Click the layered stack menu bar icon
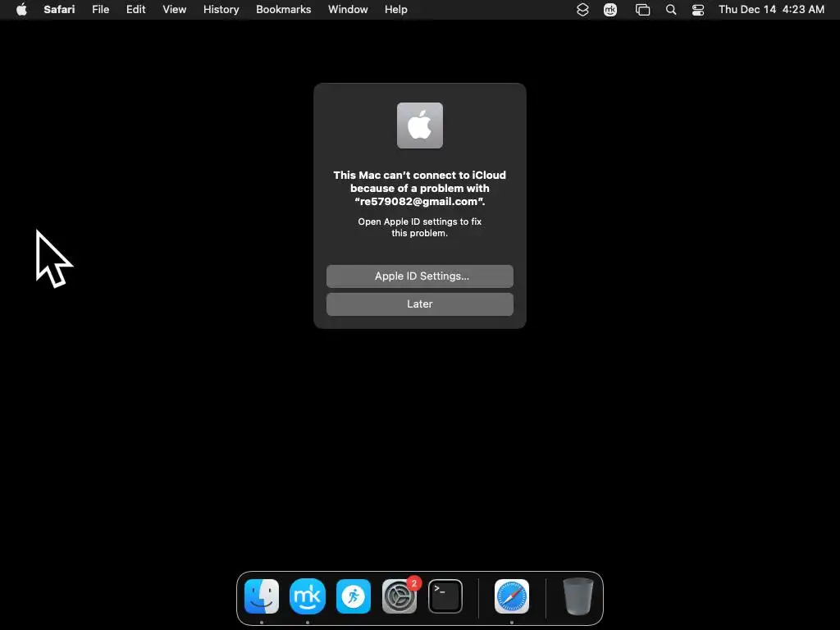Screen dimensions: 840x630 pyautogui.click(x=582, y=10)
